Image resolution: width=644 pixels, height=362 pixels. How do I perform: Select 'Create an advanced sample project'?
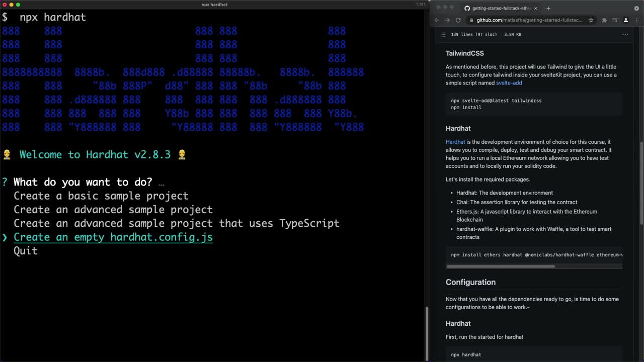click(x=112, y=210)
